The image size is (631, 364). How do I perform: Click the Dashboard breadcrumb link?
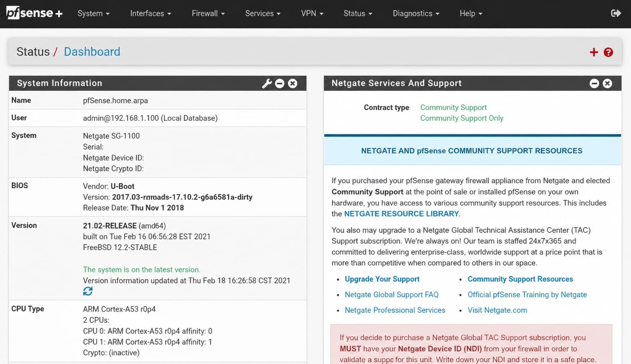[x=92, y=52]
